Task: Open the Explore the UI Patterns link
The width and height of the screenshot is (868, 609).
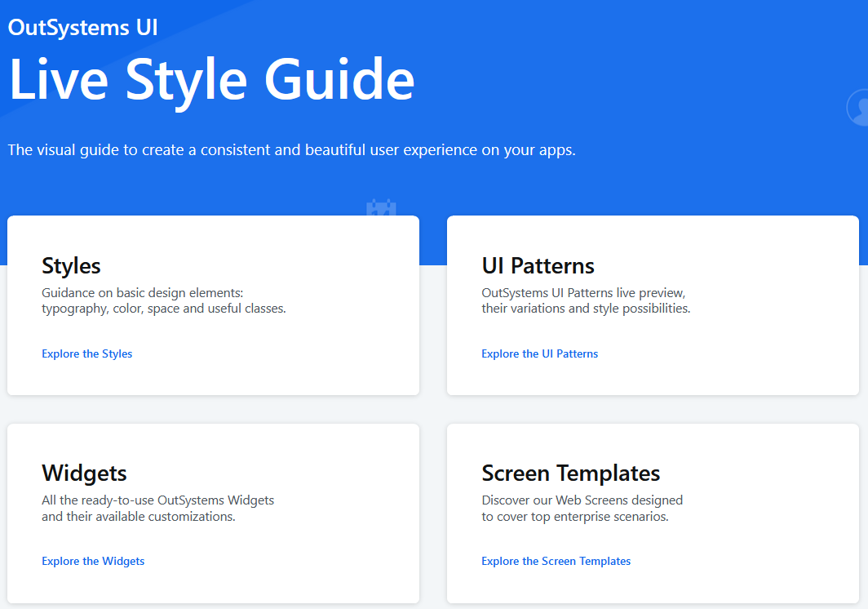Action: pyautogui.click(x=540, y=353)
